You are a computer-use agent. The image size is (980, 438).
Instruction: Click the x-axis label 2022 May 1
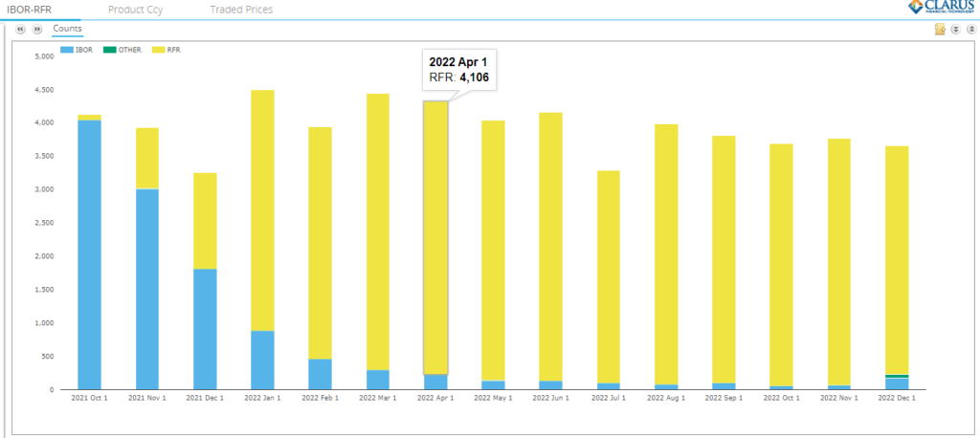click(x=493, y=398)
